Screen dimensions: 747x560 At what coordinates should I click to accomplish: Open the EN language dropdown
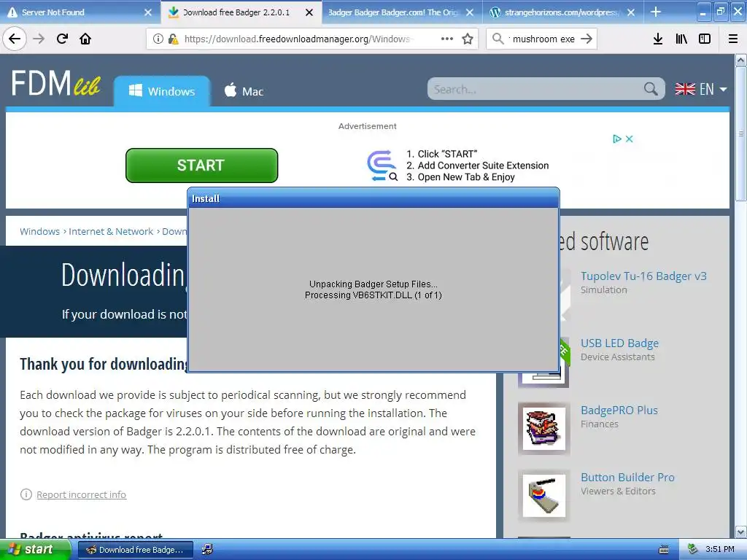pyautogui.click(x=701, y=89)
